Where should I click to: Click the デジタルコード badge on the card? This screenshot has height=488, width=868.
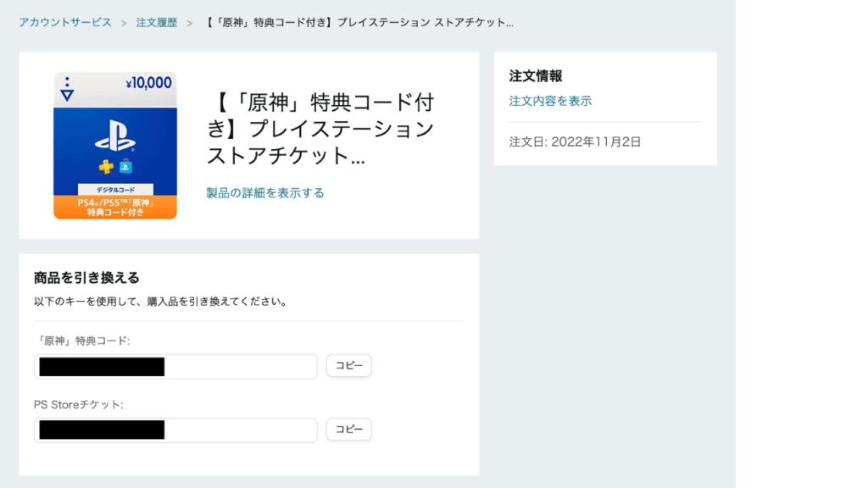[117, 188]
